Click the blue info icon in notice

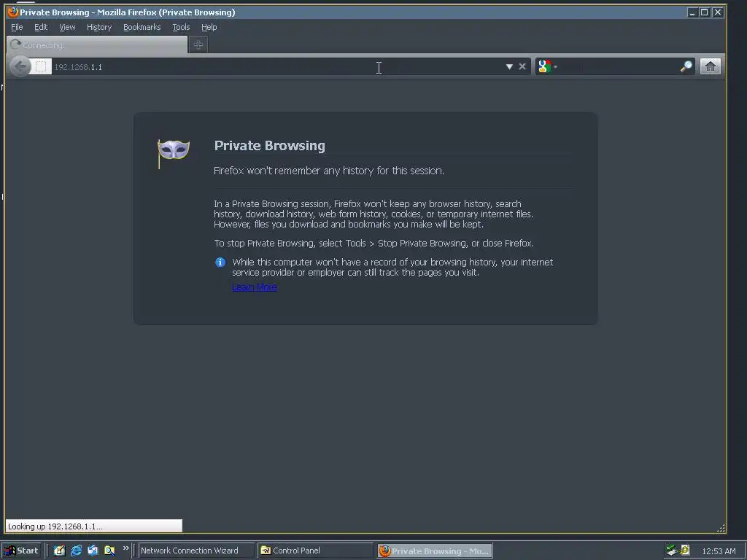[220, 262]
